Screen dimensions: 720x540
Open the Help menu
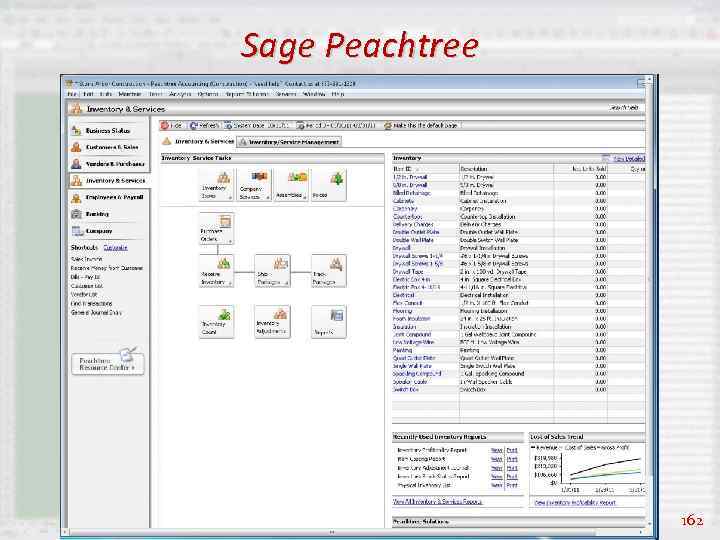click(338, 94)
